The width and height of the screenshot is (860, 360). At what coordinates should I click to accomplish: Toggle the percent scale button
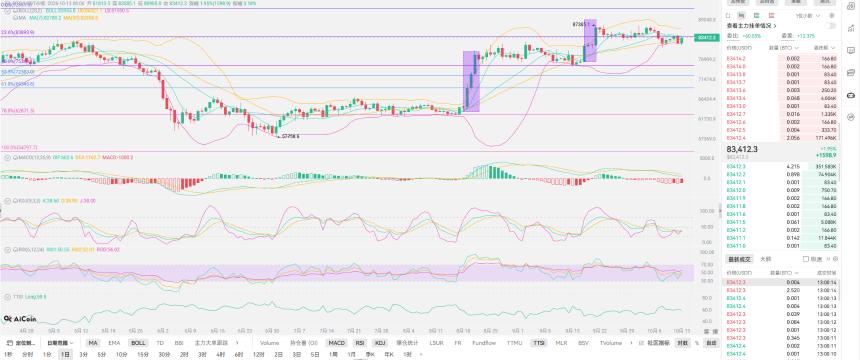[x=697, y=343]
